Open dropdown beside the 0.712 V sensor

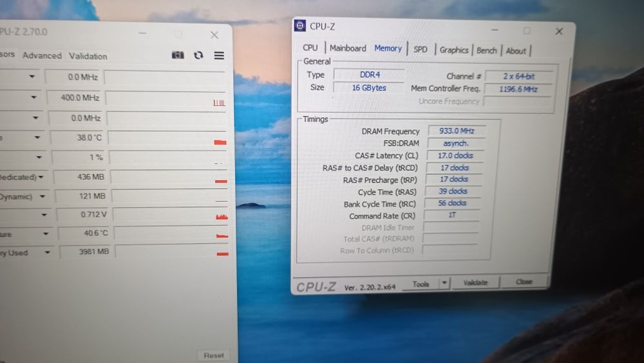pyautogui.click(x=44, y=215)
